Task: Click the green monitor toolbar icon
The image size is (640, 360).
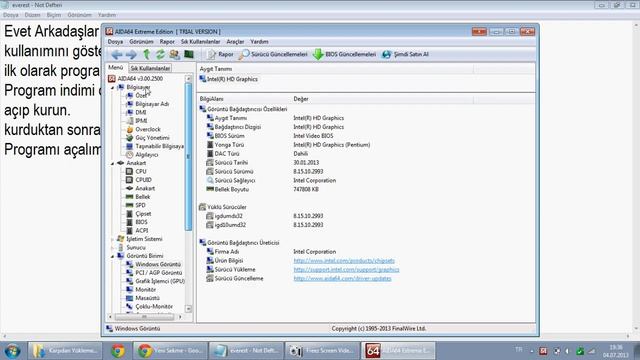Action: point(189,54)
